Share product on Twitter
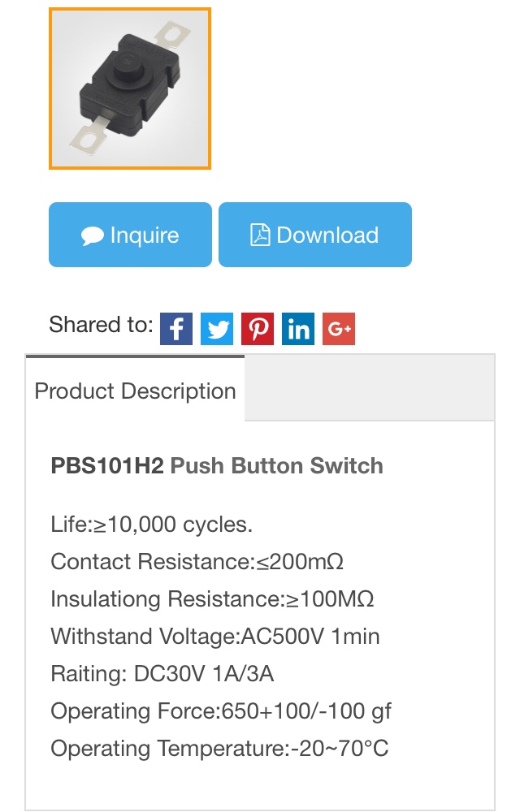520x812 pixels. (216, 328)
